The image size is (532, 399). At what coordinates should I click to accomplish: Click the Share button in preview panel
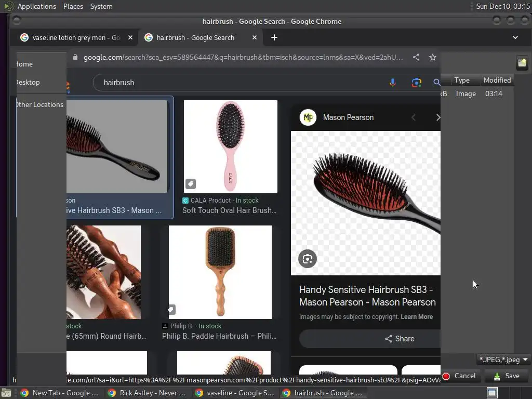(x=370, y=339)
